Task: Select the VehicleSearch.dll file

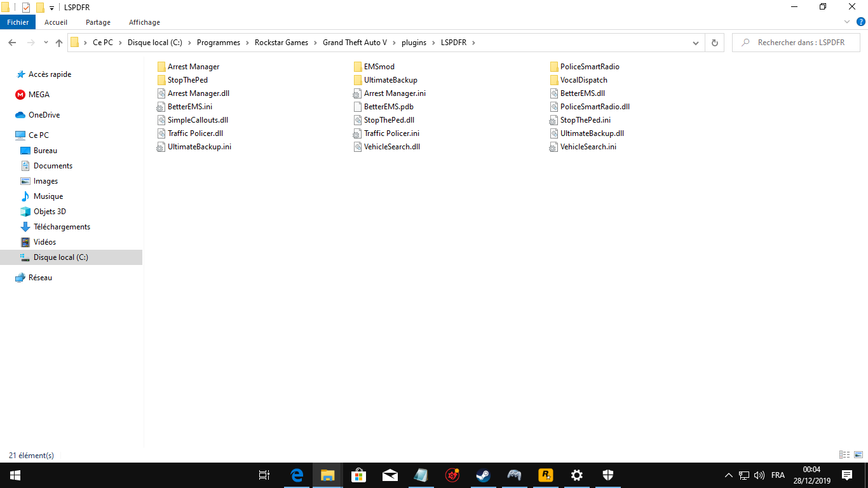Action: tap(387, 147)
